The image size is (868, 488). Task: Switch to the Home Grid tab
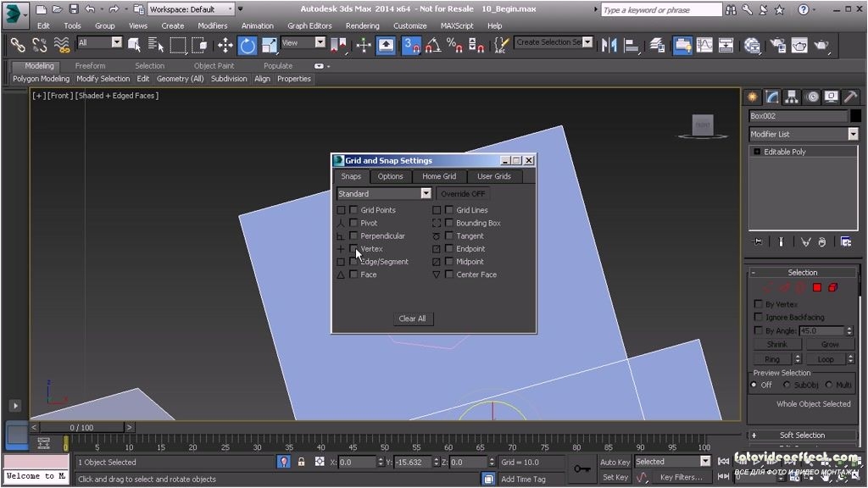[439, 176]
